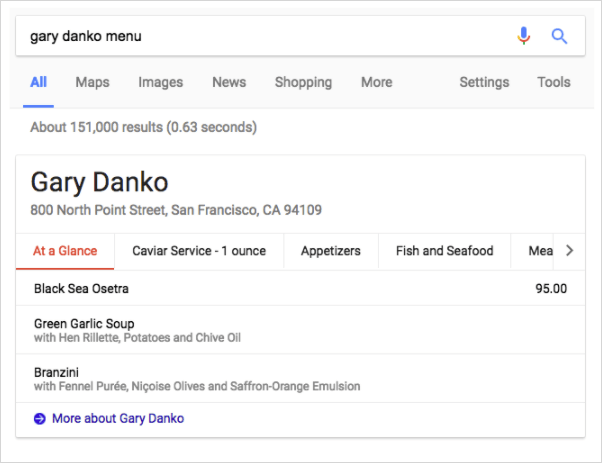Screen dimensions: 602x463
Task: Open search Tools
Action: coord(554,82)
